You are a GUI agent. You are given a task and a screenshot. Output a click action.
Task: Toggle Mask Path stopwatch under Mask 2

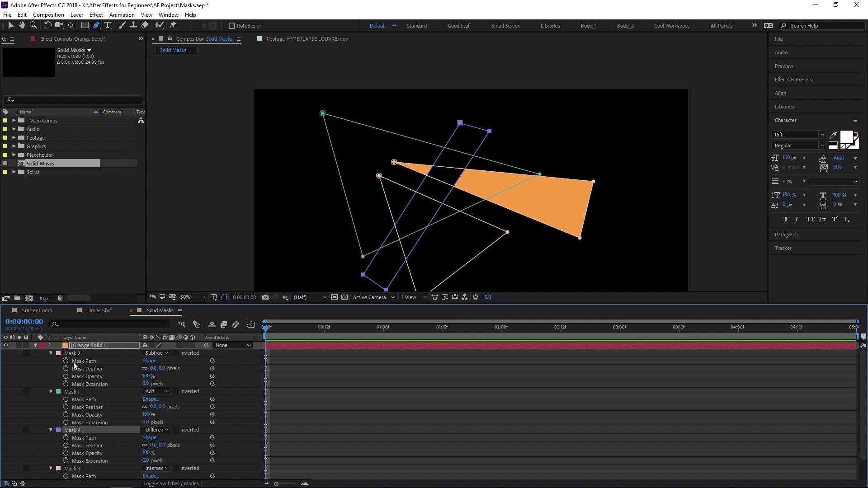point(66,361)
